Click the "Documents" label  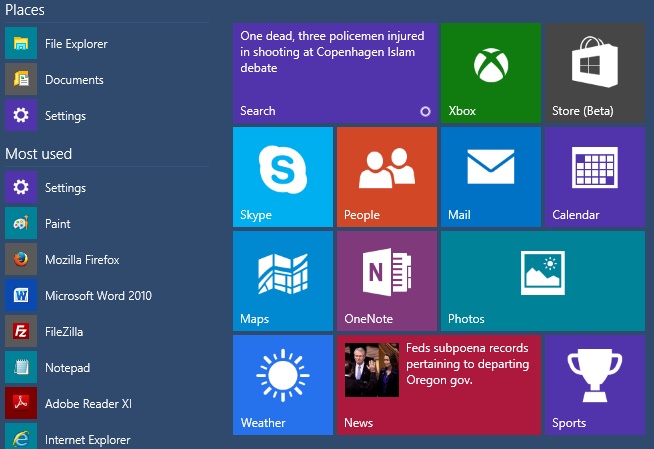click(x=74, y=80)
